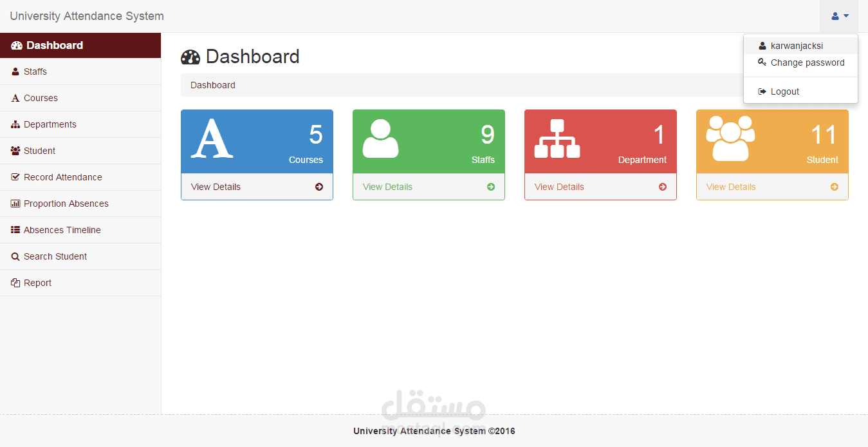Click the group icon on Student card
This screenshot has height=447, width=868.
[x=730, y=138]
